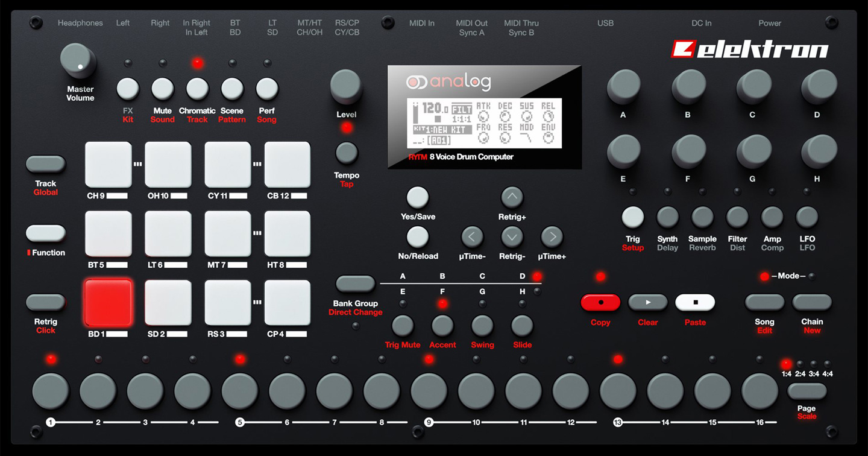Toggle the Chromatic / Track mode button
868x456 pixels.
197,89
